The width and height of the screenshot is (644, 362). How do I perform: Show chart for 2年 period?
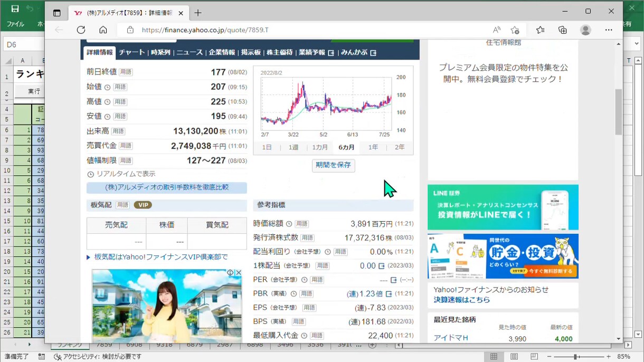[400, 147]
